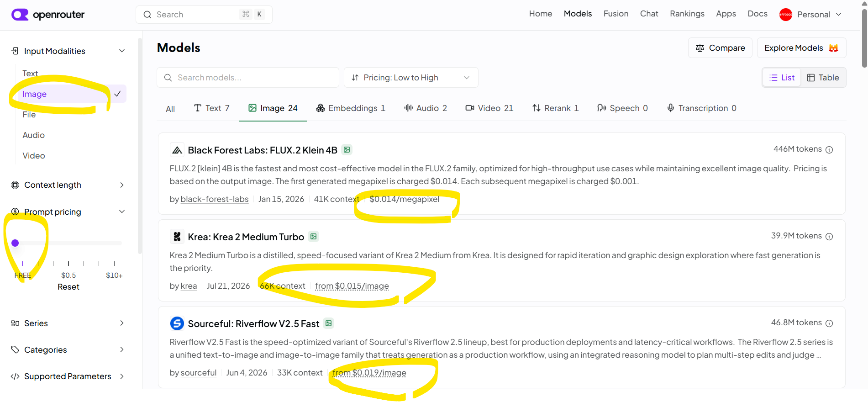Image resolution: width=868 pixels, height=402 pixels.
Task: Click the Compare button
Action: 720,48
